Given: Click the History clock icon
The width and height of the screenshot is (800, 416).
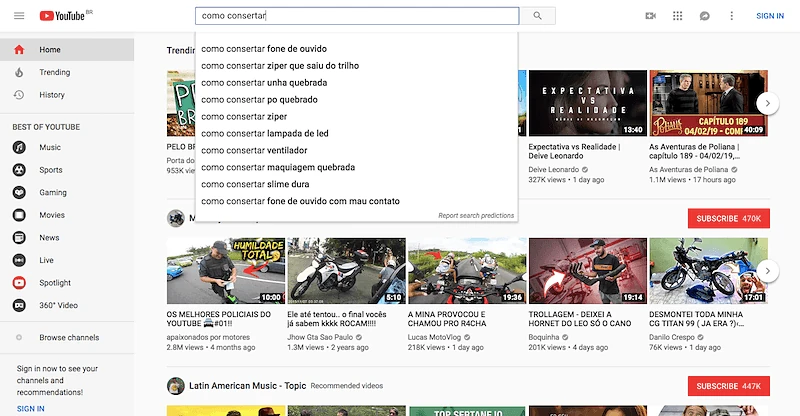Looking at the screenshot, I should (19, 94).
